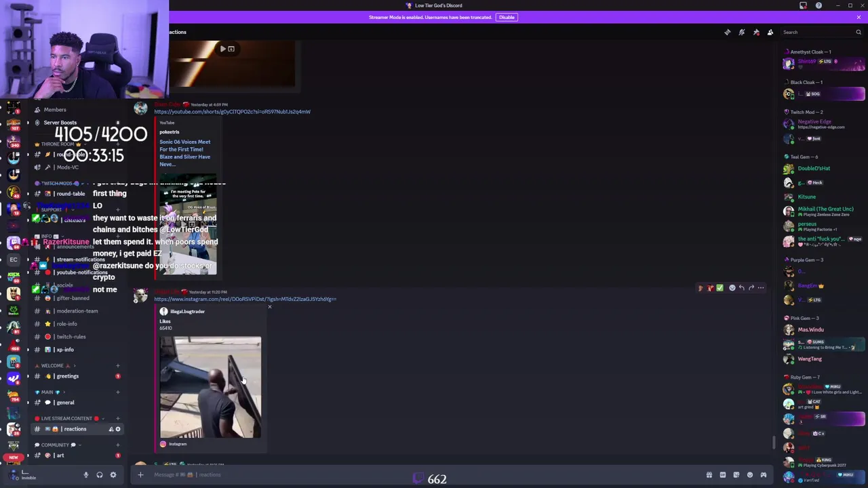Viewport: 868px width, 488px height.
Task: Open the art channel
Action: click(77, 455)
